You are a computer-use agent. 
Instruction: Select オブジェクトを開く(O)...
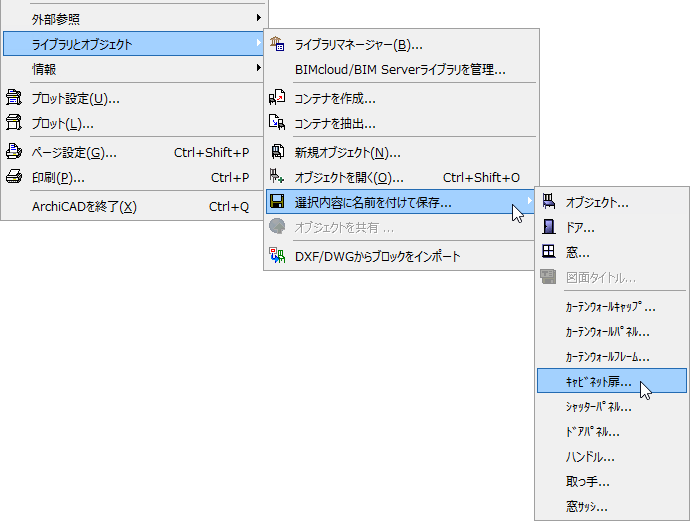pyautogui.click(x=401, y=177)
